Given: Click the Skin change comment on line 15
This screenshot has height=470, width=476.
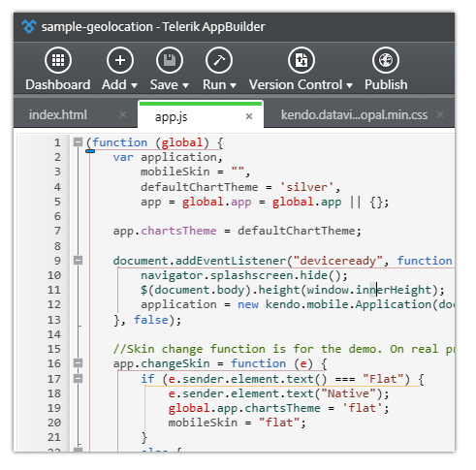Looking at the screenshot, I should pyautogui.click(x=283, y=349).
